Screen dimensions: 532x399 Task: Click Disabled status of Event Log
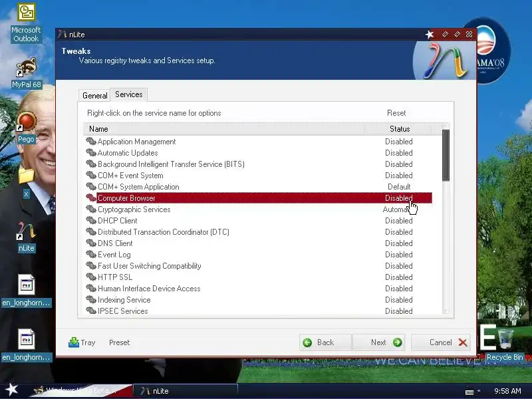pyautogui.click(x=398, y=255)
